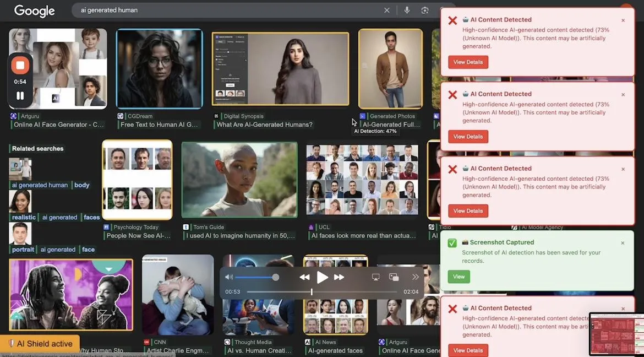The height and width of the screenshot is (357, 644).
Task: Click the UCL source favicon
Action: point(311,227)
